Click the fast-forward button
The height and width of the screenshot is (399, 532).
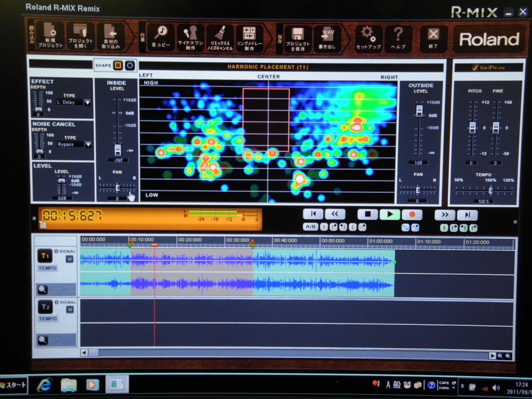click(x=445, y=215)
